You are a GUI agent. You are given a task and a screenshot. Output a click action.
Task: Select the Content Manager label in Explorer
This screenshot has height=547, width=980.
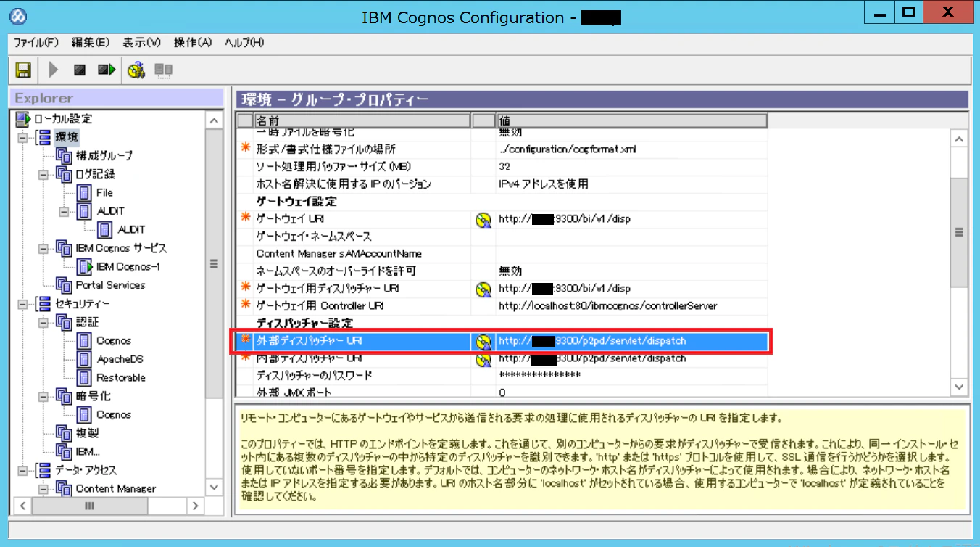coord(115,488)
